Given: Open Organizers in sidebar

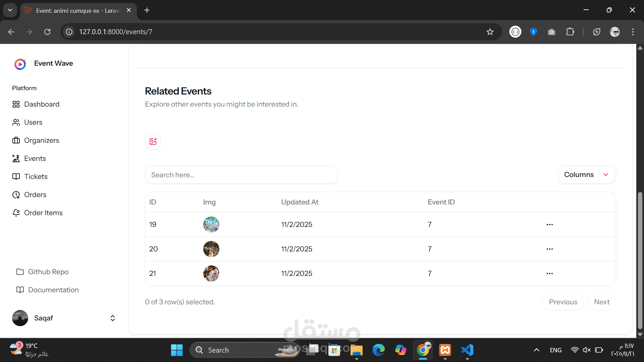Looking at the screenshot, I should (x=42, y=140).
